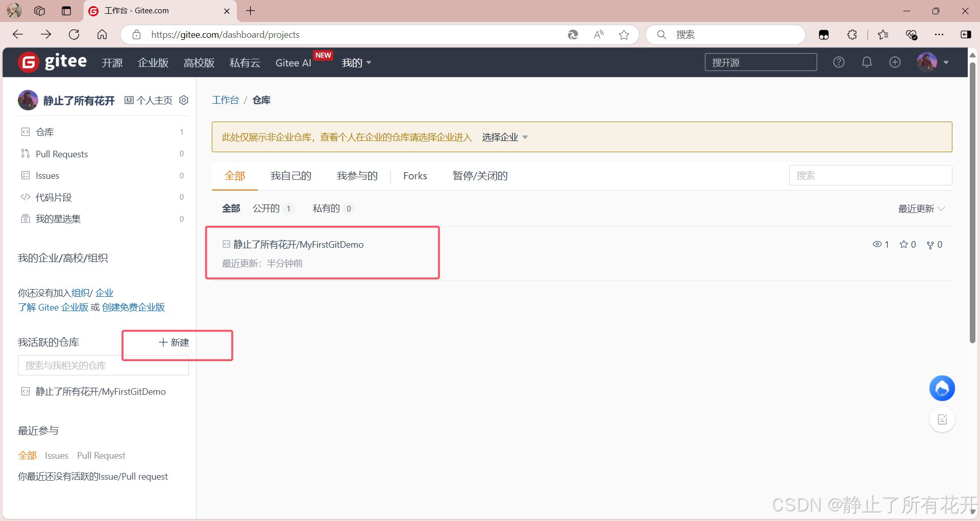The width and height of the screenshot is (980, 521).
Task: Open browser favorites list icon
Action: tap(883, 34)
